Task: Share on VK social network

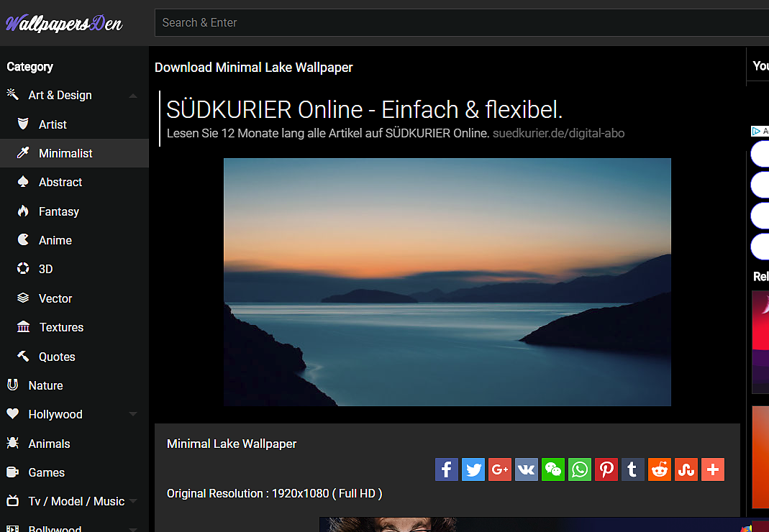Action: click(x=527, y=469)
